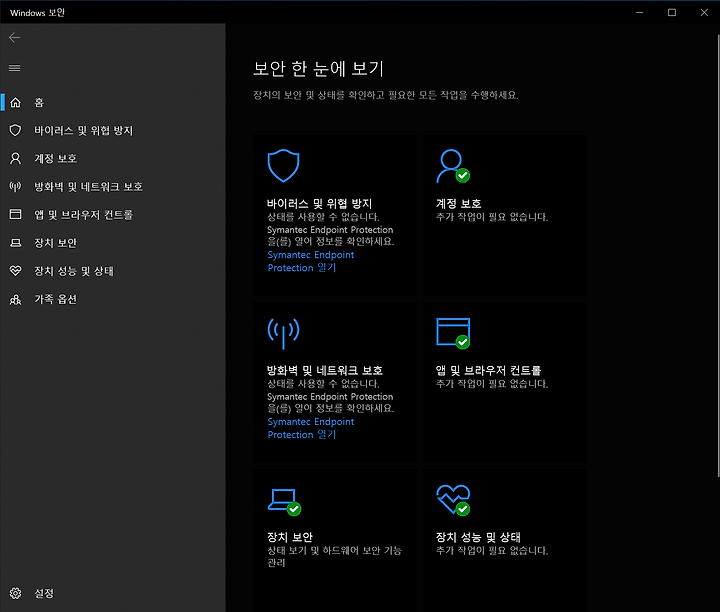Click the subtitle 장치의 보안 및 상태를 확인하고
Image resolution: width=720 pixels, height=612 pixels.
(x=386, y=95)
